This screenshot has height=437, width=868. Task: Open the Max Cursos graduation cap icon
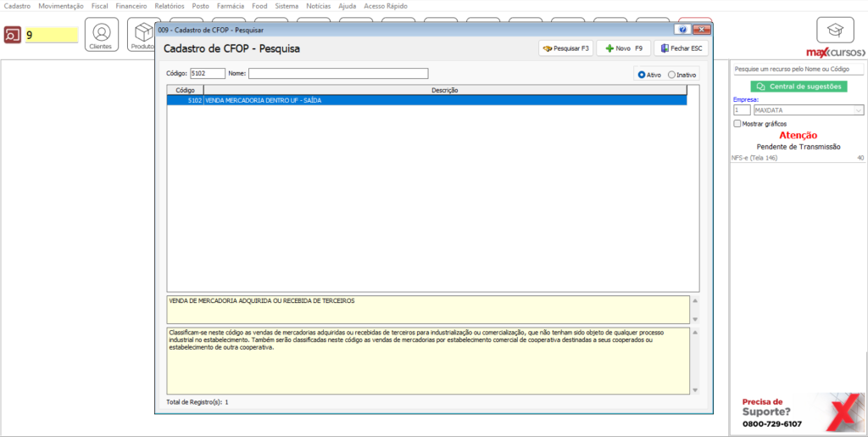tap(835, 31)
